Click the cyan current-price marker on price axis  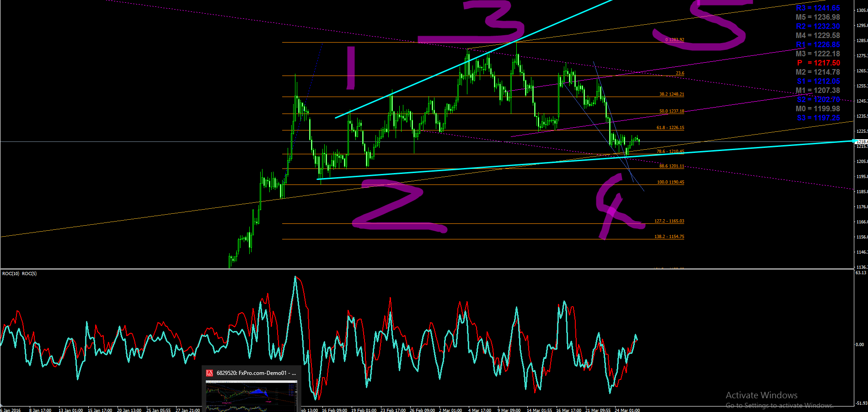point(854,141)
